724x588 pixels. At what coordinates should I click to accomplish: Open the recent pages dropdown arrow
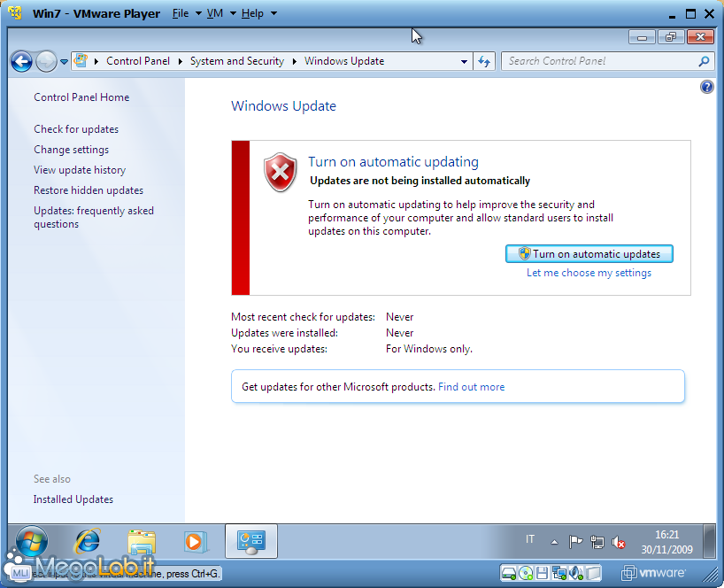point(64,61)
